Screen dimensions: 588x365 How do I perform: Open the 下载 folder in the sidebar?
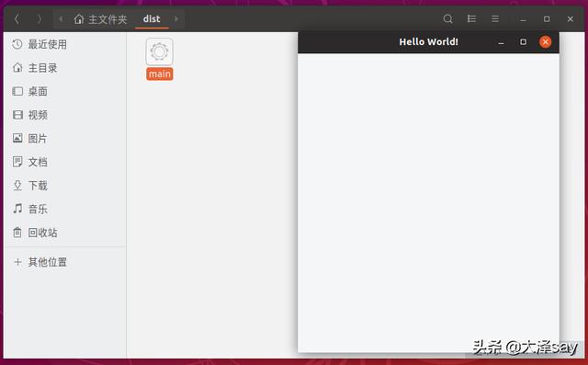pos(65,186)
